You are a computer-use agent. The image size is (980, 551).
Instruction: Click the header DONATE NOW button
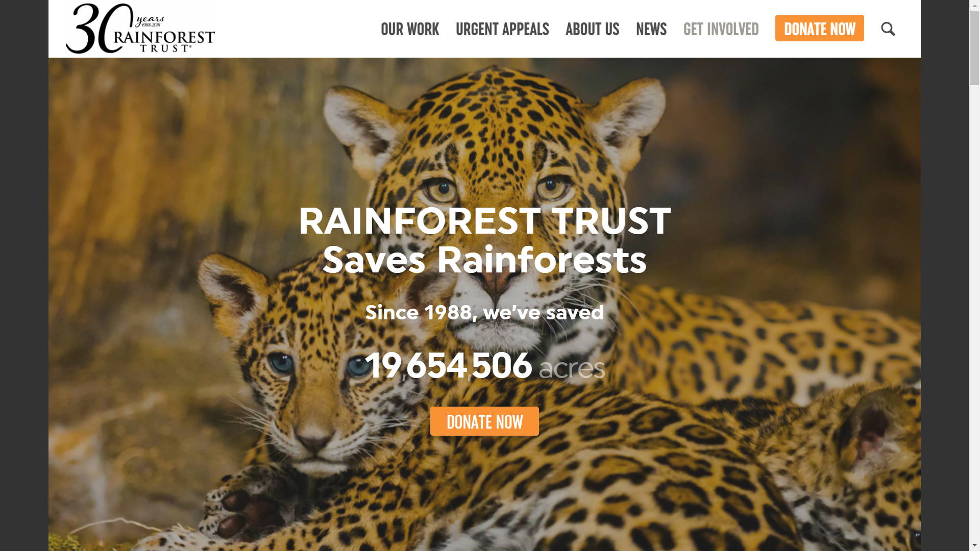click(819, 29)
